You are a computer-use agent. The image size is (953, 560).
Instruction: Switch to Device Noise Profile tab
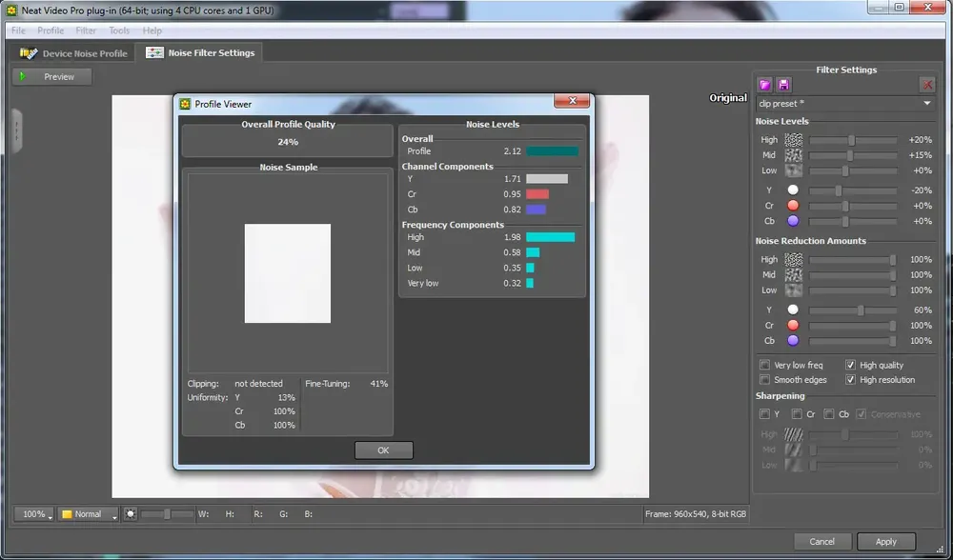[x=73, y=53]
